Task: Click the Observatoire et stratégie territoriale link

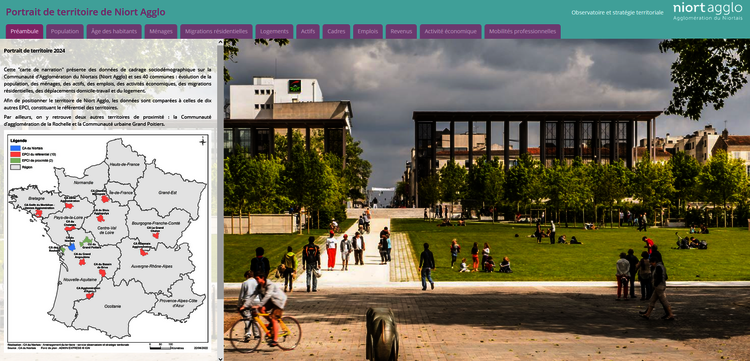Action: [617, 12]
